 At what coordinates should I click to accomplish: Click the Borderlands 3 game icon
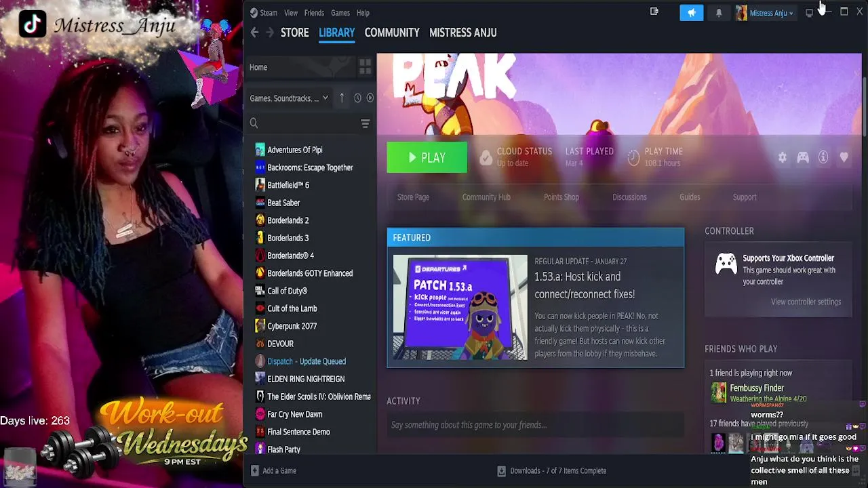pyautogui.click(x=260, y=238)
